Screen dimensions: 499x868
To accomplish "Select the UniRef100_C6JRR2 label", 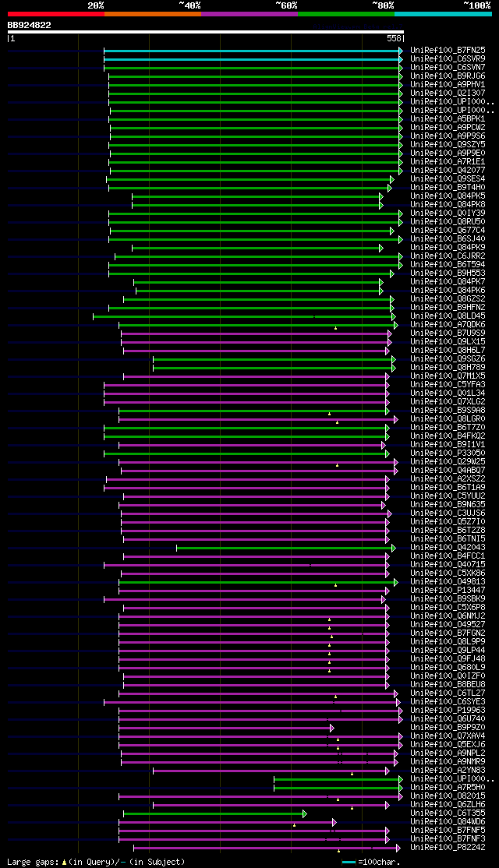I will coord(448,257).
